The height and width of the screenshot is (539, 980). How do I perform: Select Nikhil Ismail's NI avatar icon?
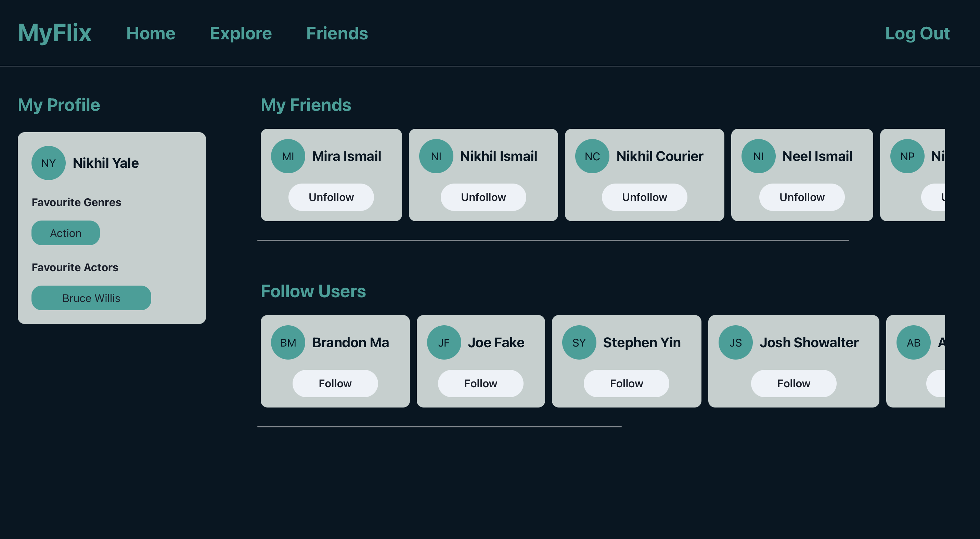436,156
